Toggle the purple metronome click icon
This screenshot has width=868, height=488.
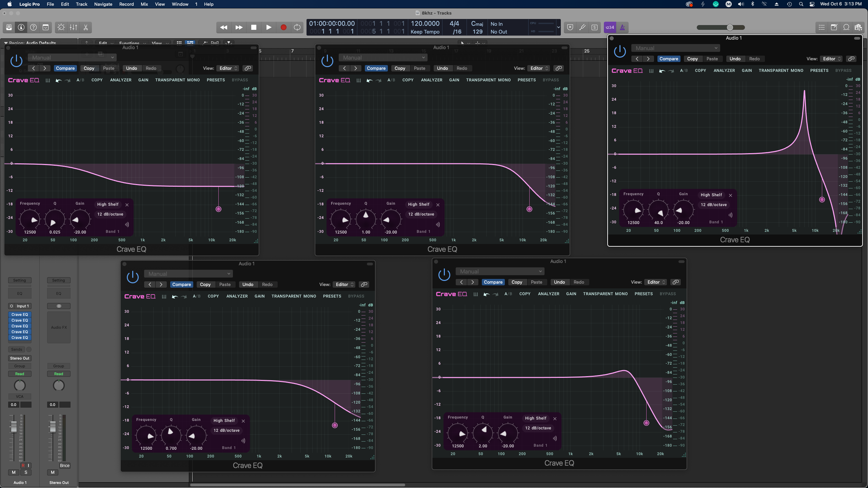623,27
